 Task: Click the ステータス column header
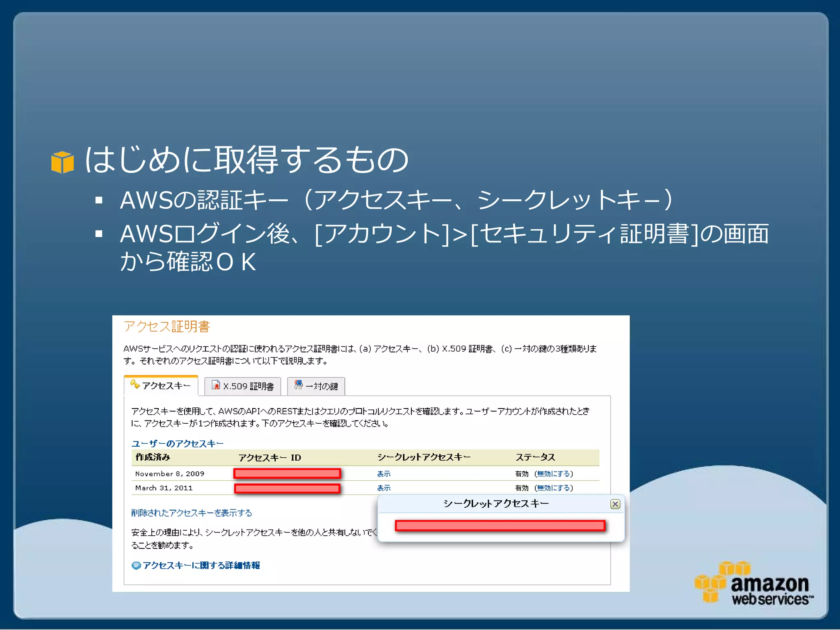pyautogui.click(x=535, y=457)
